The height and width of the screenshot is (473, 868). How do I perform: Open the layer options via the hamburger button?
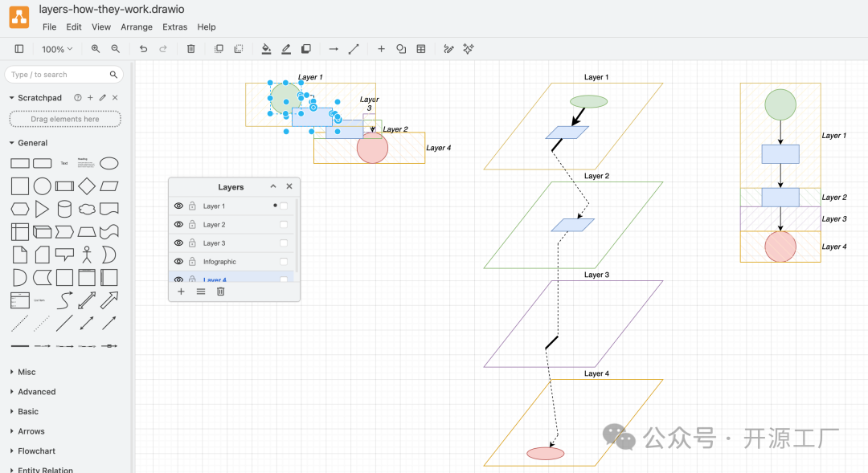[x=200, y=292]
